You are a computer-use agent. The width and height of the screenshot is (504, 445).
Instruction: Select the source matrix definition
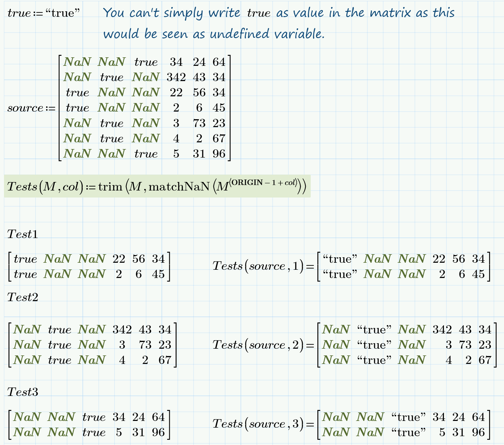click(x=119, y=108)
